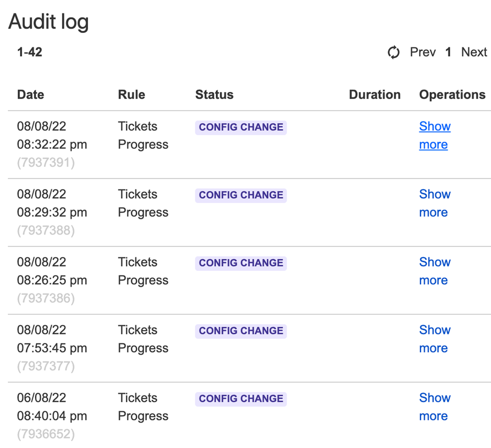Show more for the 08:29:32 pm entry
The width and height of the screenshot is (491, 448).
(x=434, y=203)
